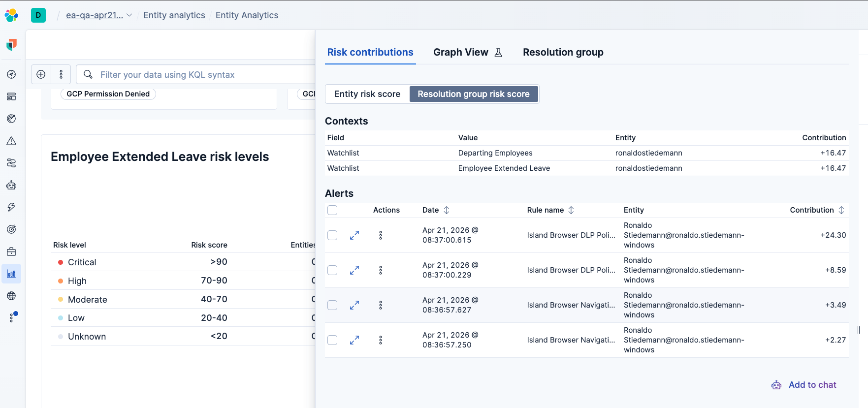The image size is (868, 408).
Task: Click the flyout resize handle on right edge
Action: click(x=859, y=330)
